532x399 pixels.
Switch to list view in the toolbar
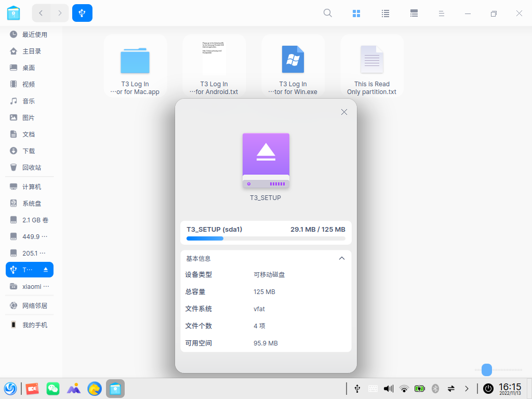point(385,13)
